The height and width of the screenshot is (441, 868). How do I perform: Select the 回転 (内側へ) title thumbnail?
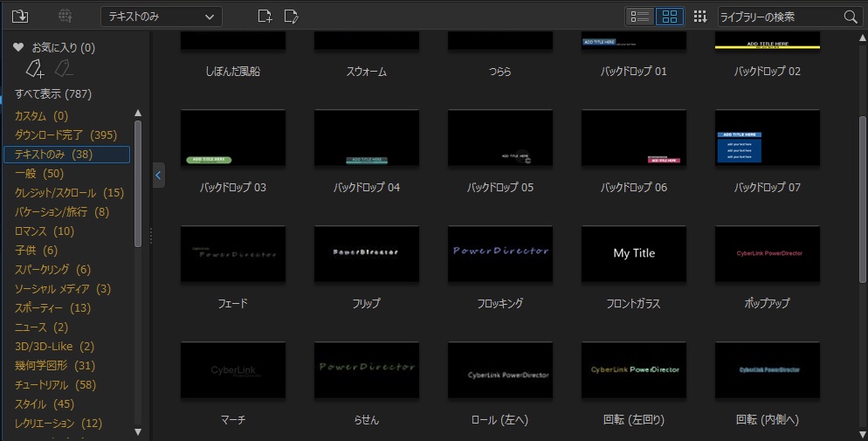(x=768, y=370)
